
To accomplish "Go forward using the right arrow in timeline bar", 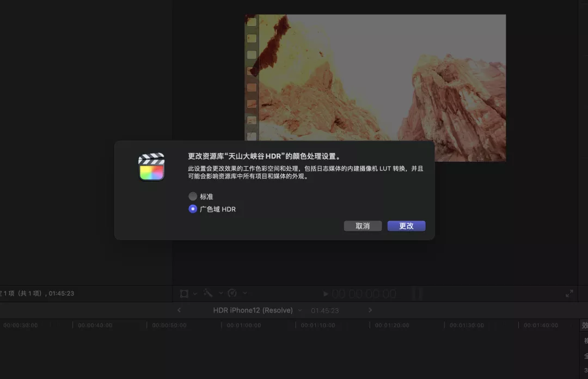I will pyautogui.click(x=370, y=309).
